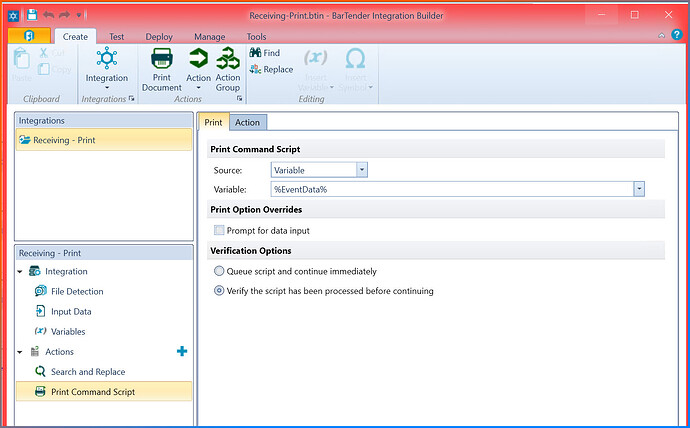The image size is (690, 428).
Task: Click the %EventData% variable field
Action: [x=452, y=189]
